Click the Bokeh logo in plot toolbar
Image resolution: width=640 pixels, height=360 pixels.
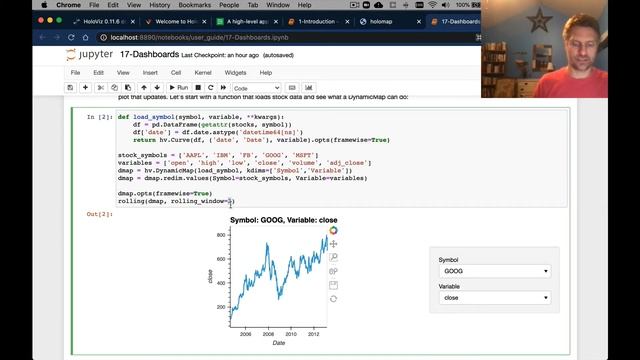[333, 231]
